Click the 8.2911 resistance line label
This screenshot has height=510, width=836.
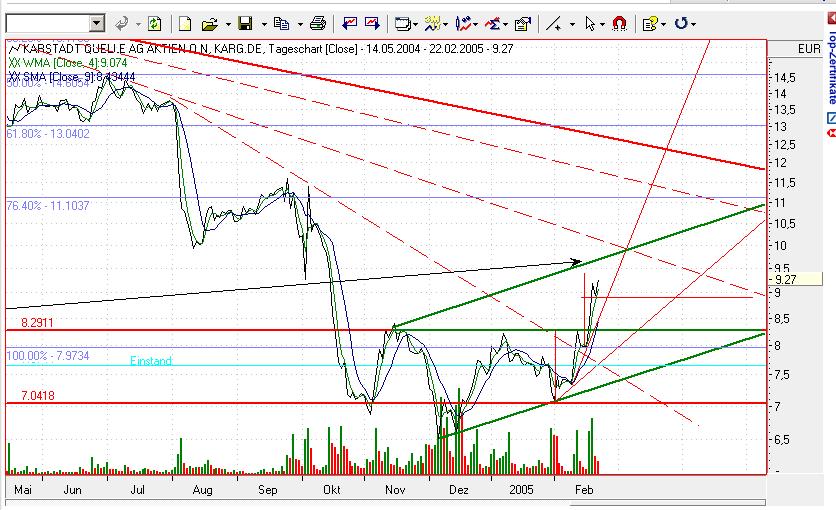(37, 322)
